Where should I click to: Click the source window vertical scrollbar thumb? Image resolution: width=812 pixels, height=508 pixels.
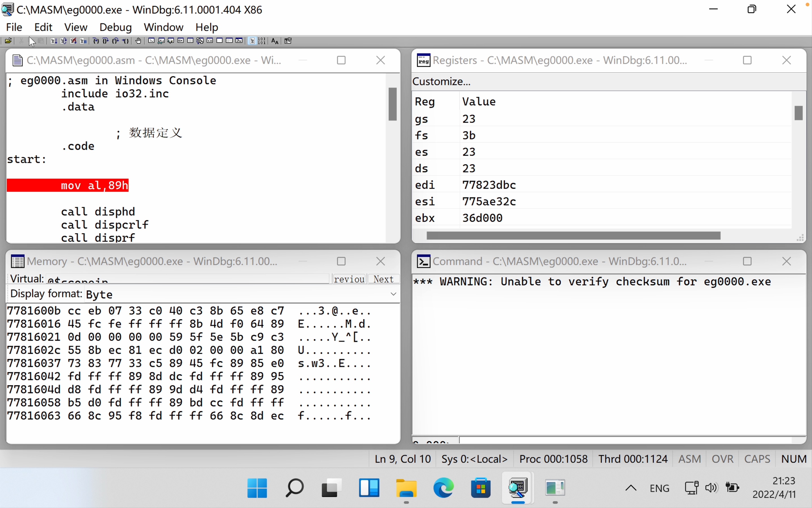click(392, 104)
